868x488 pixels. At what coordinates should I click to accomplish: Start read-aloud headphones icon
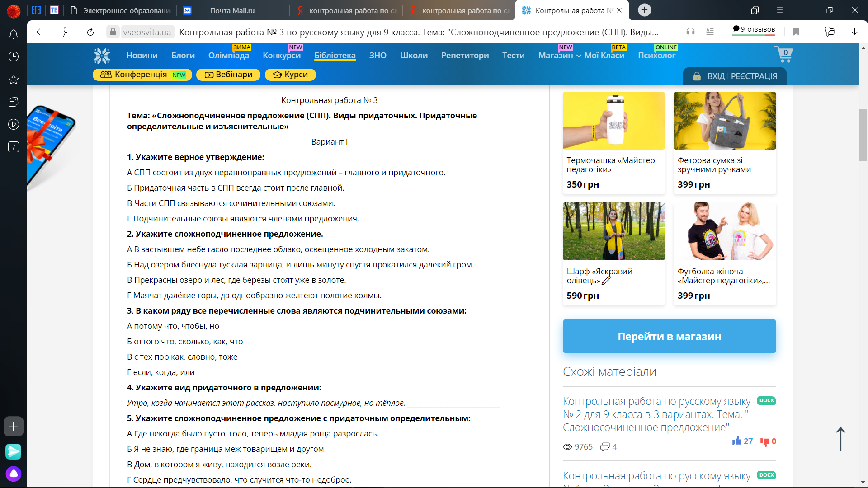tap(690, 32)
